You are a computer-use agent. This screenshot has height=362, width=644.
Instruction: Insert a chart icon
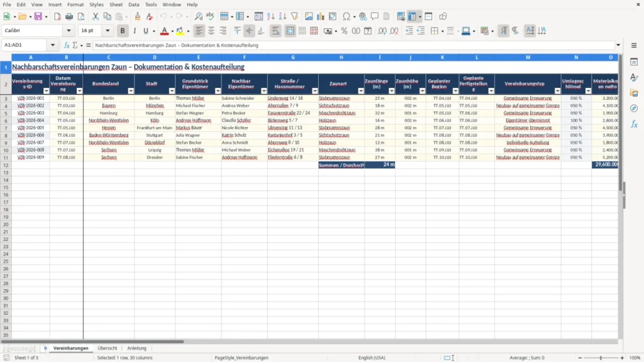[321, 16]
